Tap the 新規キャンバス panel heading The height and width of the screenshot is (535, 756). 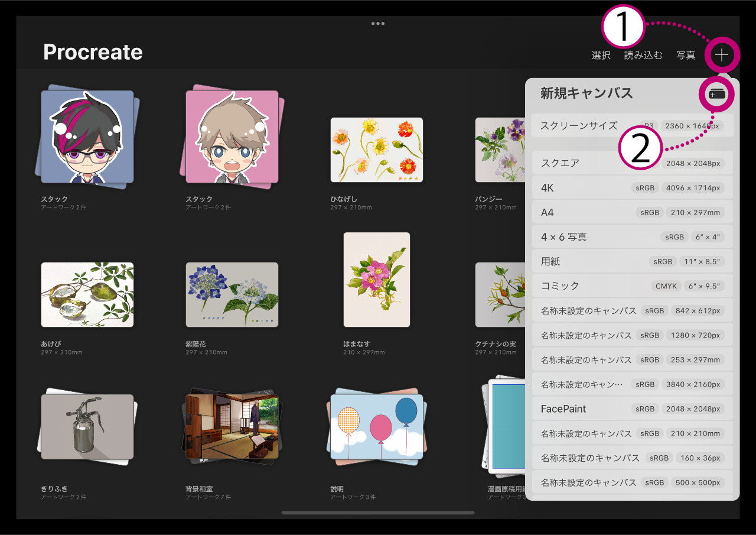tap(586, 93)
